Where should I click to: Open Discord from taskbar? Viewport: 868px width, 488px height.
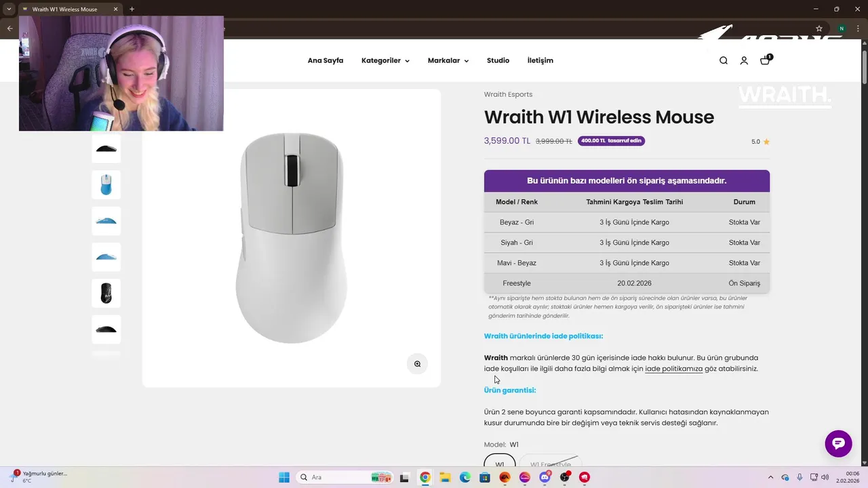tap(545, 477)
